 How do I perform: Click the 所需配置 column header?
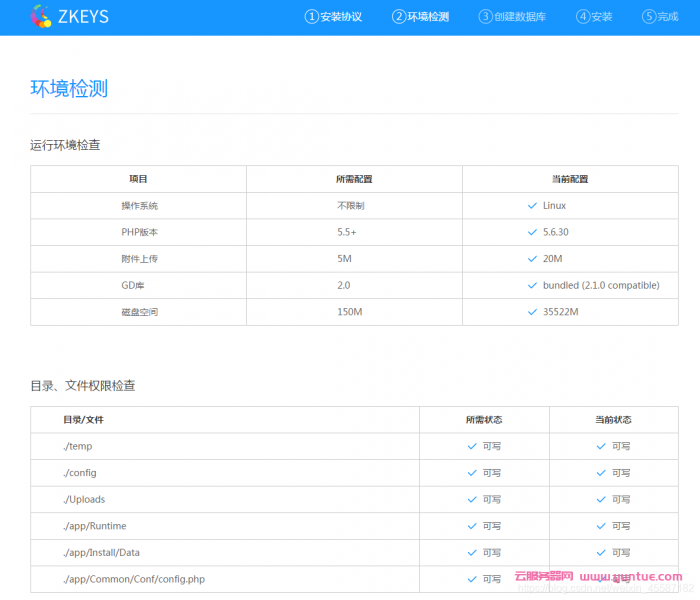354,179
